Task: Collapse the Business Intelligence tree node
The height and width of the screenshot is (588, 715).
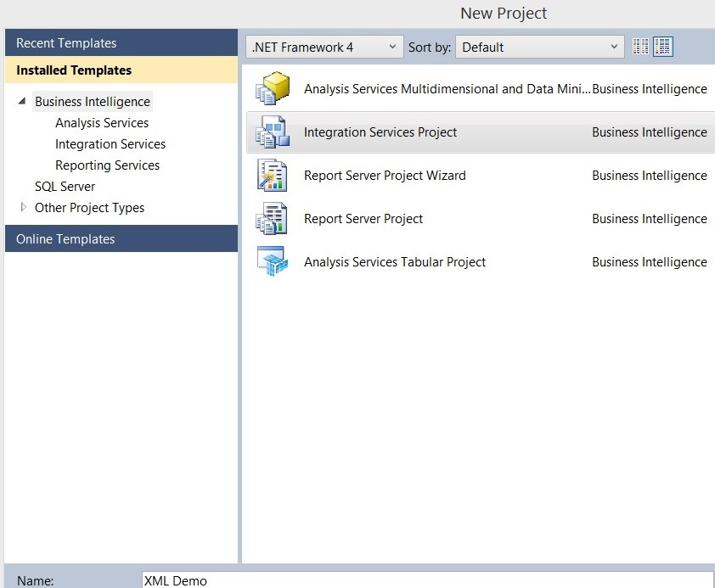Action: click(22, 101)
